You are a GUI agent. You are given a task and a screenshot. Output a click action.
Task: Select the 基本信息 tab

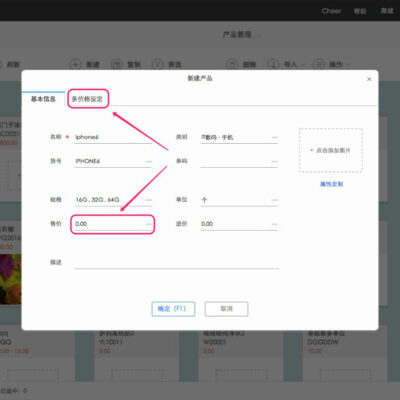(43, 99)
